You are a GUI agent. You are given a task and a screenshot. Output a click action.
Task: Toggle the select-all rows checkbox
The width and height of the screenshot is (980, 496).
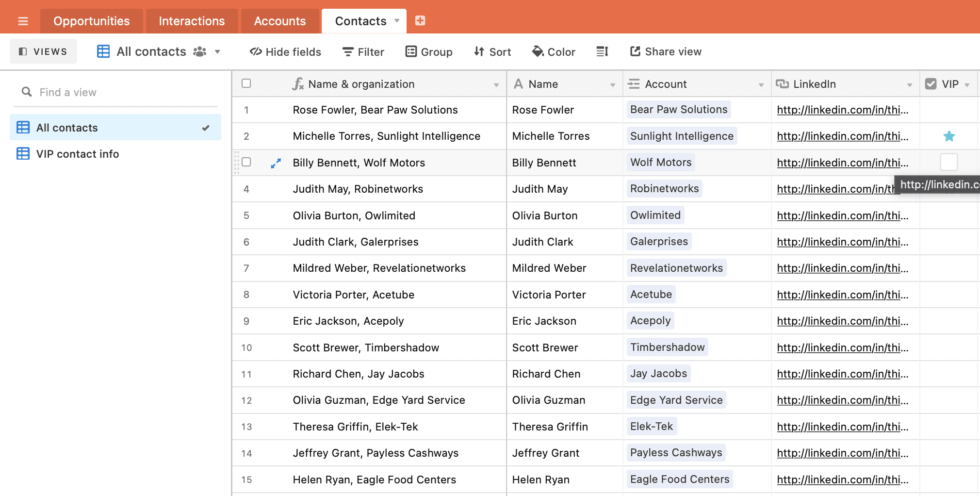[246, 83]
